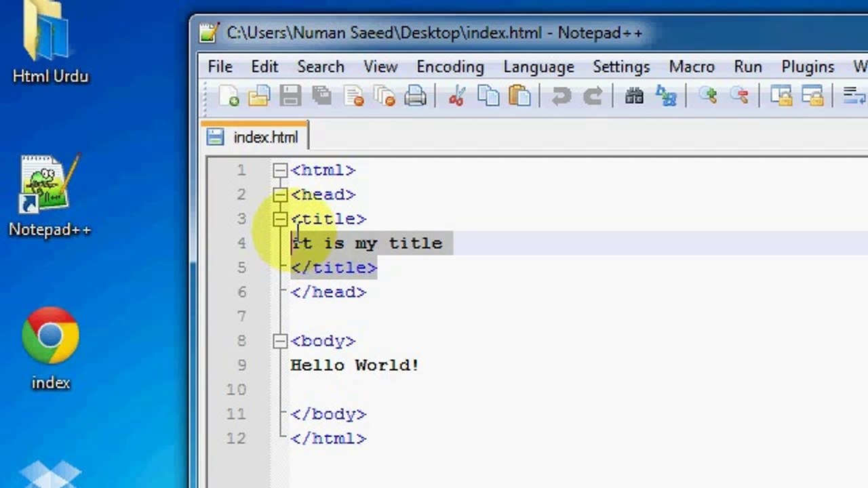Screen dimensions: 868x488
Task: Collapse the html tag fold marker
Action: point(280,170)
